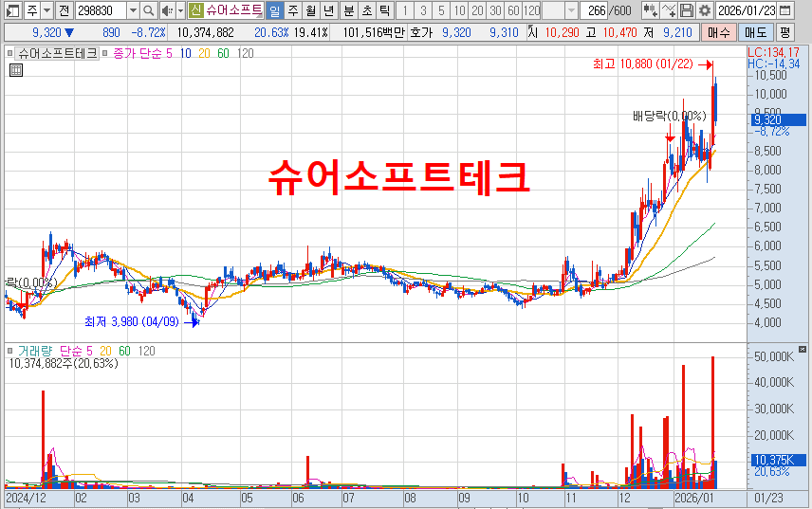Switch to the 년 yearly chart period
The image size is (812, 509).
(x=328, y=10)
